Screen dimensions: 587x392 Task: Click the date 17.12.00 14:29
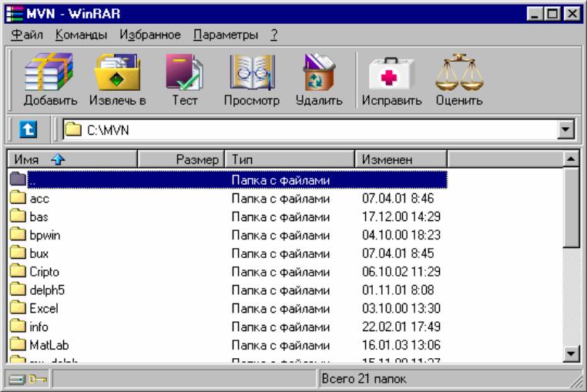(x=401, y=216)
